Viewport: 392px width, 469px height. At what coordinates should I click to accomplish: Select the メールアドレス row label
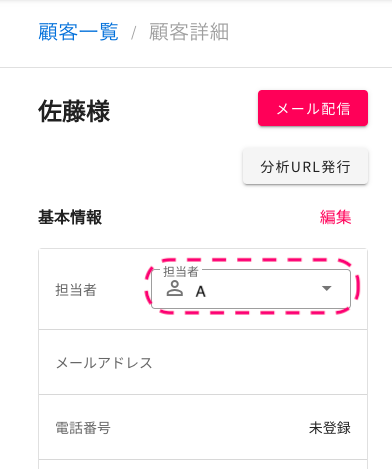(x=104, y=363)
